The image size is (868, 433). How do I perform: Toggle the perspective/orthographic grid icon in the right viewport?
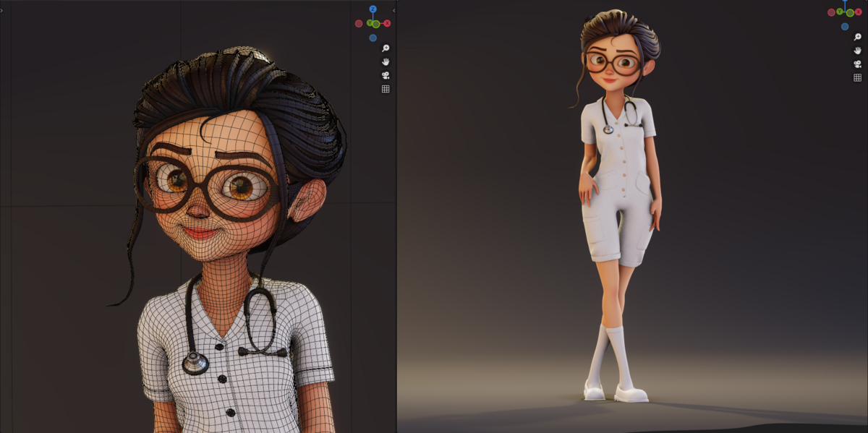(x=857, y=77)
